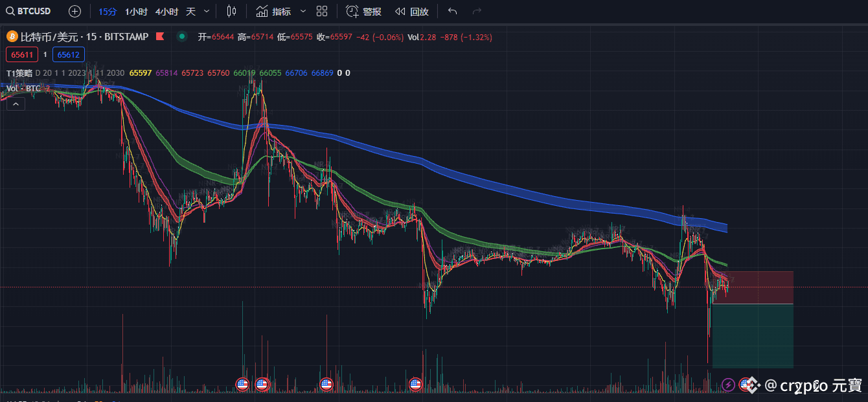The height and width of the screenshot is (402, 868).
Task: Select the T1策略 indicator legend text
Action: (x=19, y=73)
